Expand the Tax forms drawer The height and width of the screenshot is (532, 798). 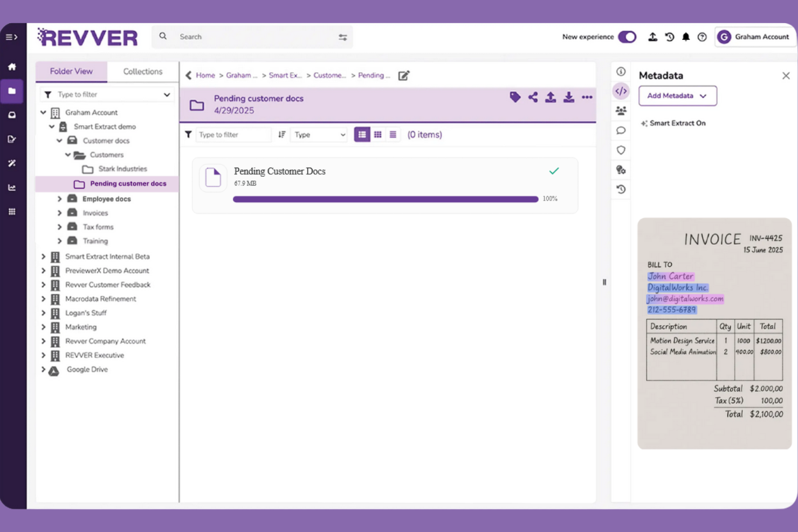coord(59,227)
